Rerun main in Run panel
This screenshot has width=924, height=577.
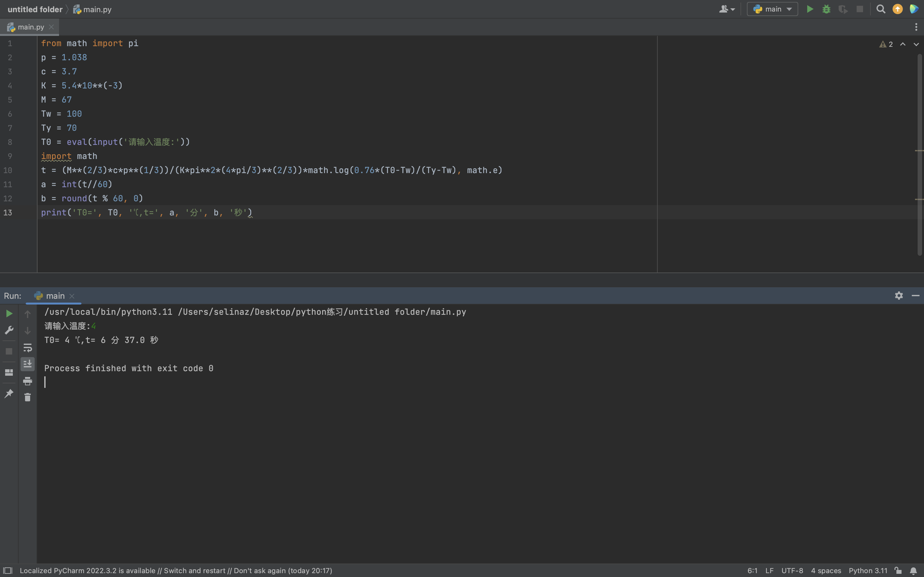[x=9, y=314]
